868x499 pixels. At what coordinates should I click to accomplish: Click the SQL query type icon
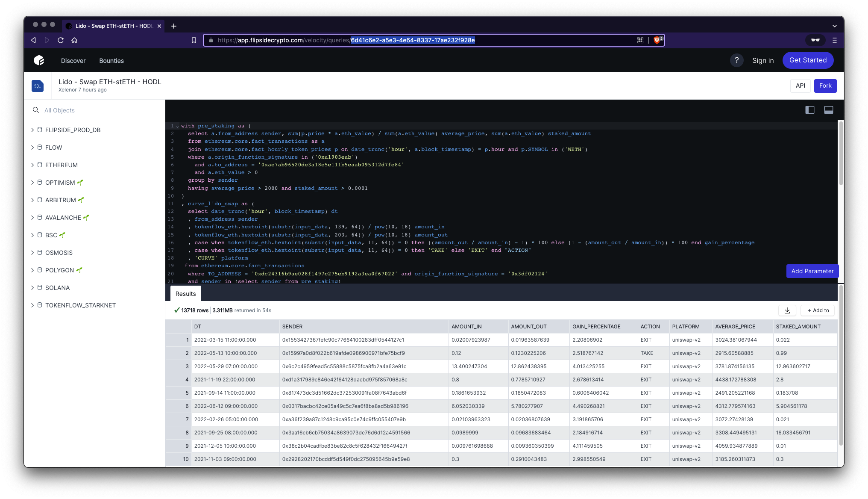tap(38, 86)
